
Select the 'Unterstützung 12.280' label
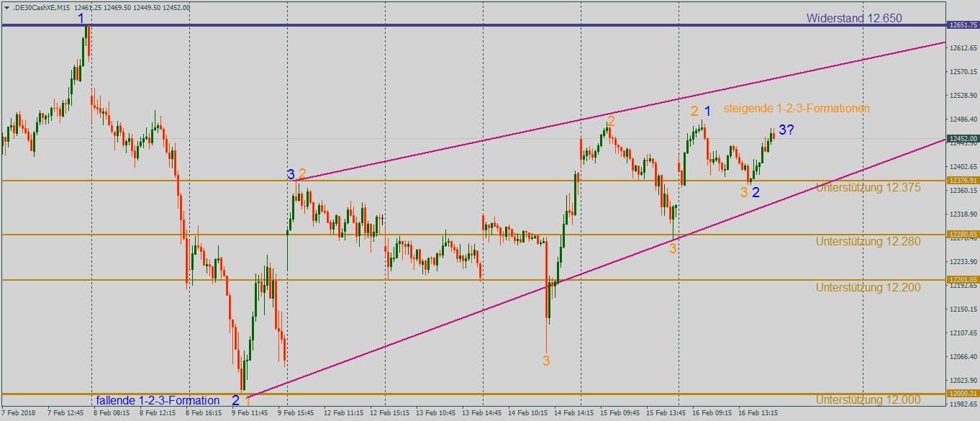pos(868,241)
